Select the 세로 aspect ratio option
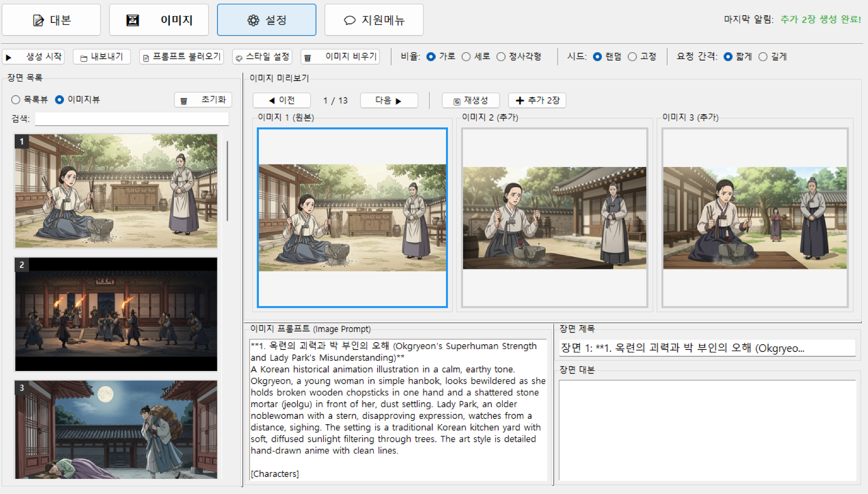The height and width of the screenshot is (494, 868). (x=466, y=57)
